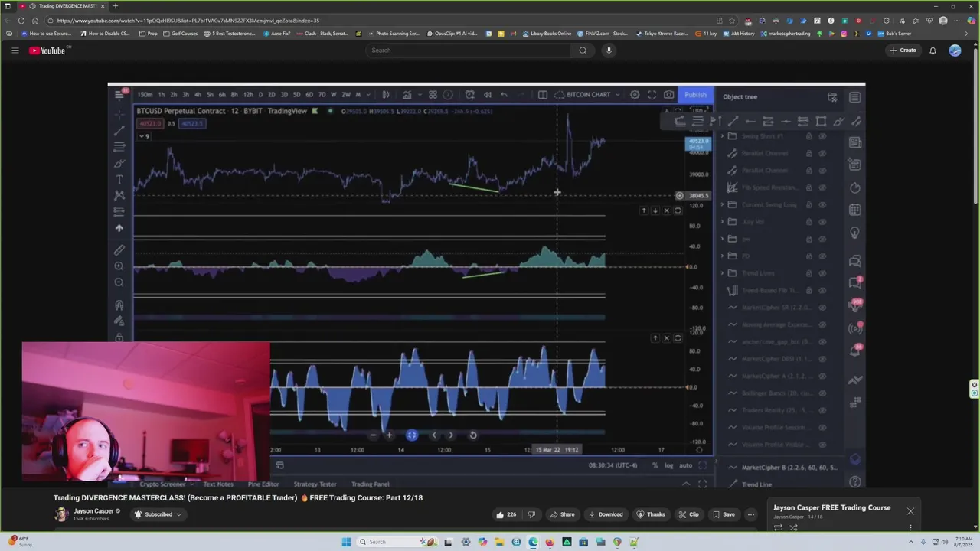Collapse the indicator legend with arrow 9
Image resolution: width=980 pixels, height=551 pixels.
click(144, 136)
